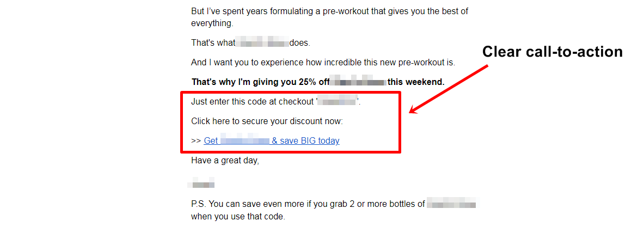This screenshot has height=239, width=644.
Task: Click the blurred product name in bold line
Action: [x=359, y=82]
